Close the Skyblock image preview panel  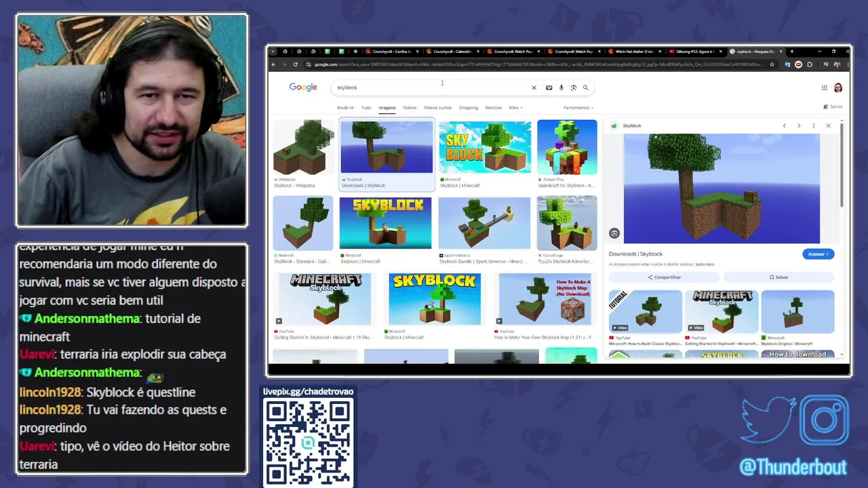[828, 125]
